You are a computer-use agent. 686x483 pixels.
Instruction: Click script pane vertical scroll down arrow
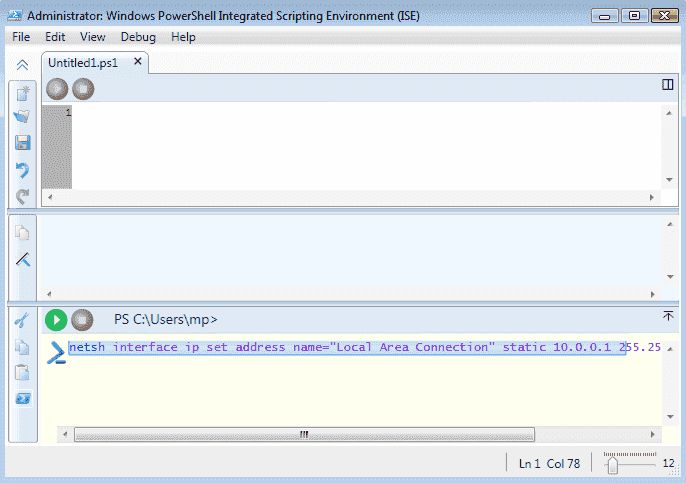pos(669,180)
